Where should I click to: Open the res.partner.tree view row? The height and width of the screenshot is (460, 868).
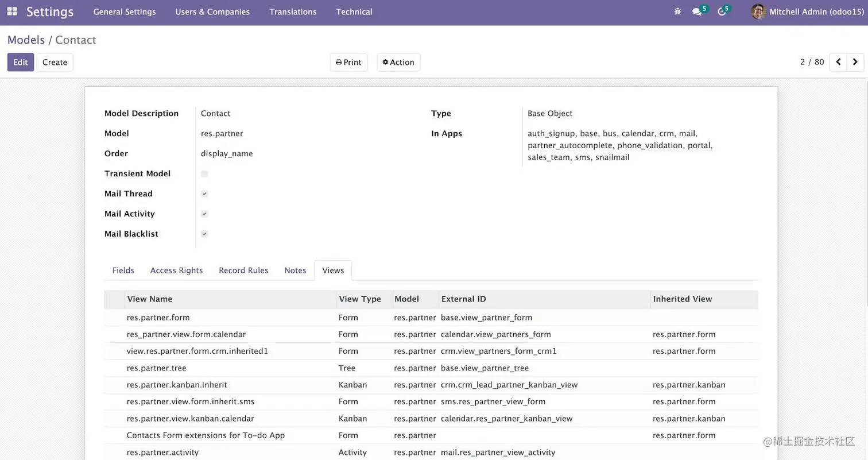(431, 368)
